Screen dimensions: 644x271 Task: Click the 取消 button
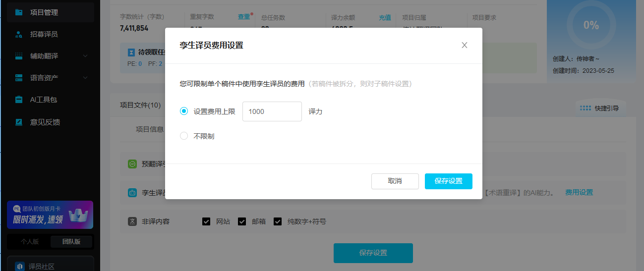[395, 181]
